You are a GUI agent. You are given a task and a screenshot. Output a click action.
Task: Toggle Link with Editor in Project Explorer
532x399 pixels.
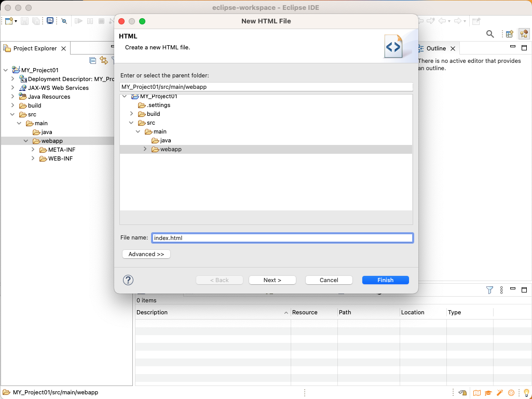tap(104, 60)
